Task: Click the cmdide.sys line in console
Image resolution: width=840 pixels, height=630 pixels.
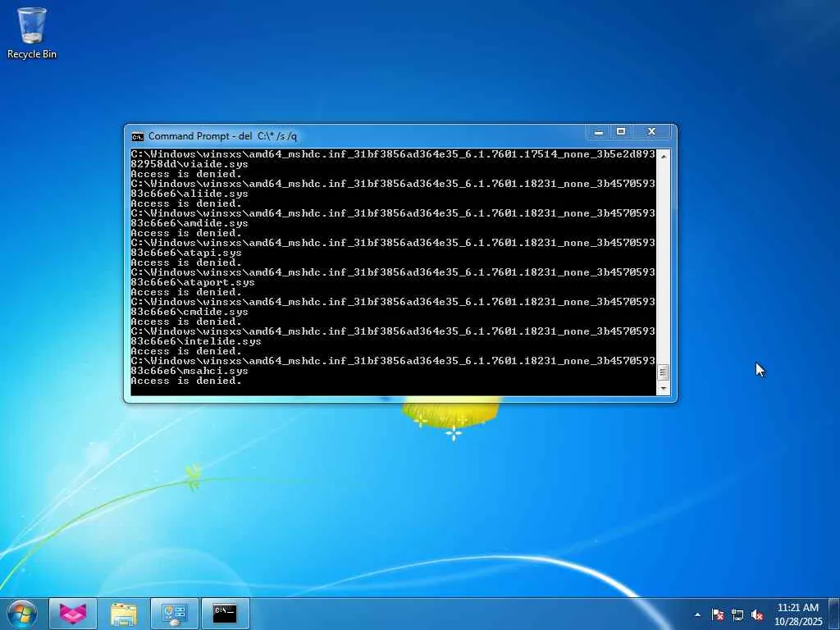Action: (189, 311)
